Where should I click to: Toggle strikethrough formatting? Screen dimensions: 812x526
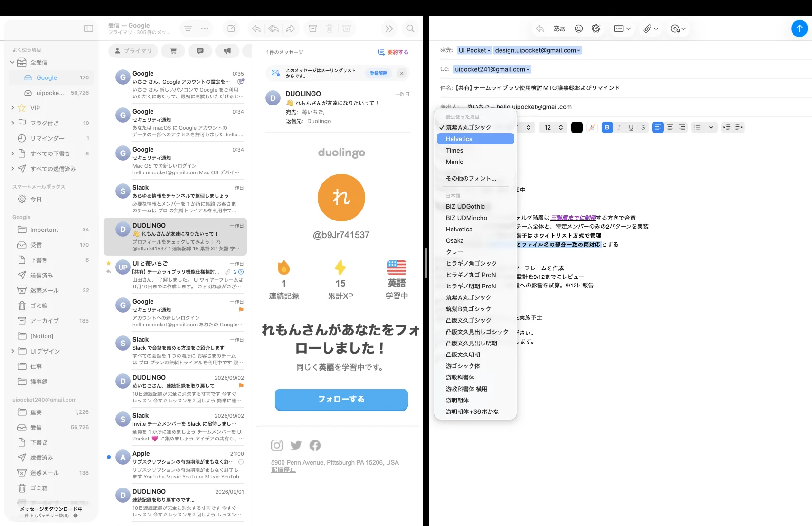point(643,127)
